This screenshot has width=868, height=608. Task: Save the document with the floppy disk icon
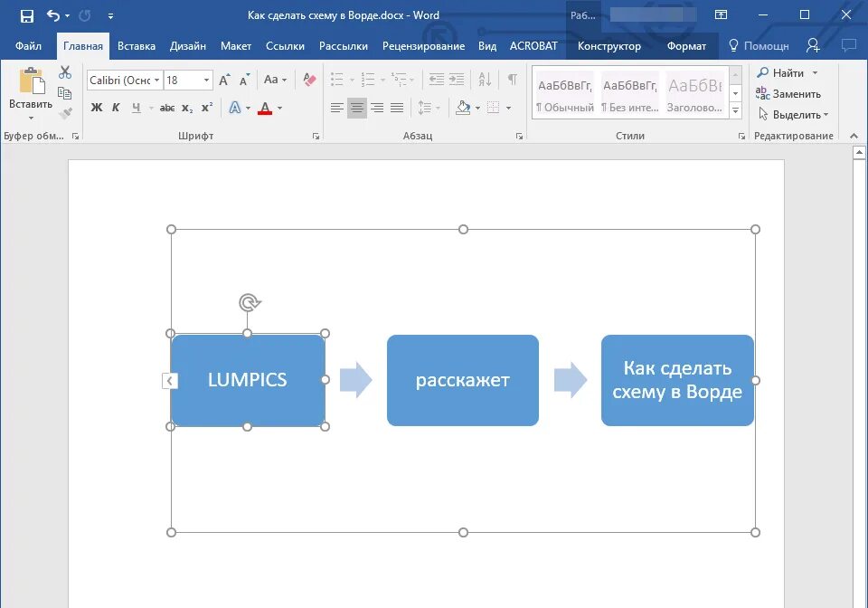pos(26,15)
